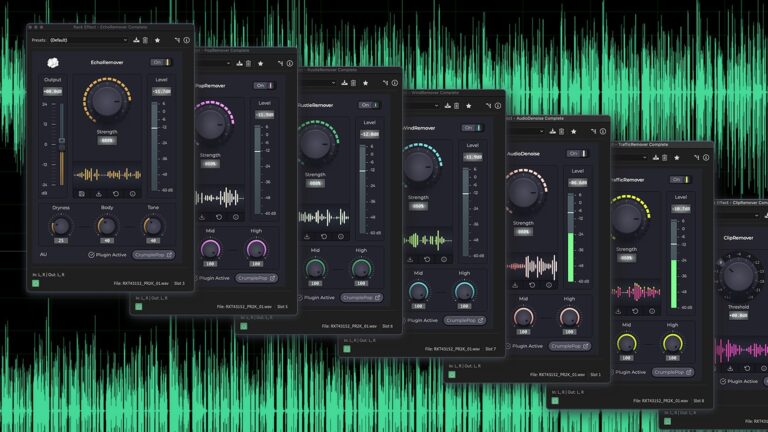768x432 pixels.
Task: Favorite star icon in RustleRemover window
Action: [365, 83]
